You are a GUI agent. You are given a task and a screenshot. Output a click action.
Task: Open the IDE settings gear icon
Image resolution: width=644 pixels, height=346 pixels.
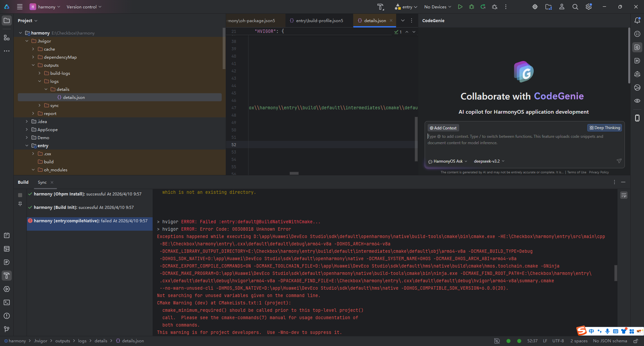589,7
